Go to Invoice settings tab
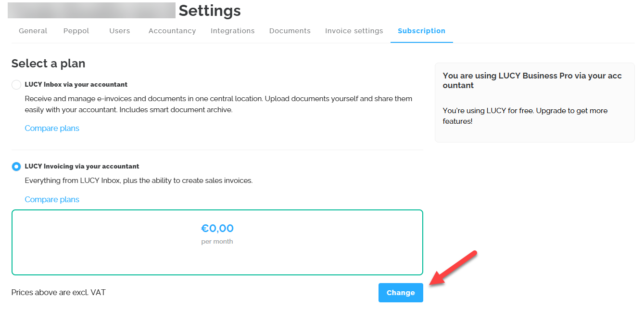Image resolution: width=644 pixels, height=311 pixels. 354,31
